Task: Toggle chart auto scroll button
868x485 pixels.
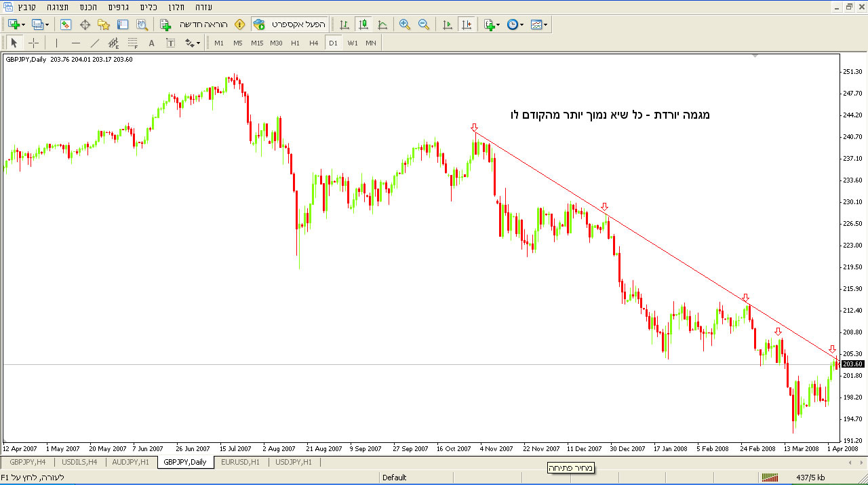Action: tap(447, 24)
